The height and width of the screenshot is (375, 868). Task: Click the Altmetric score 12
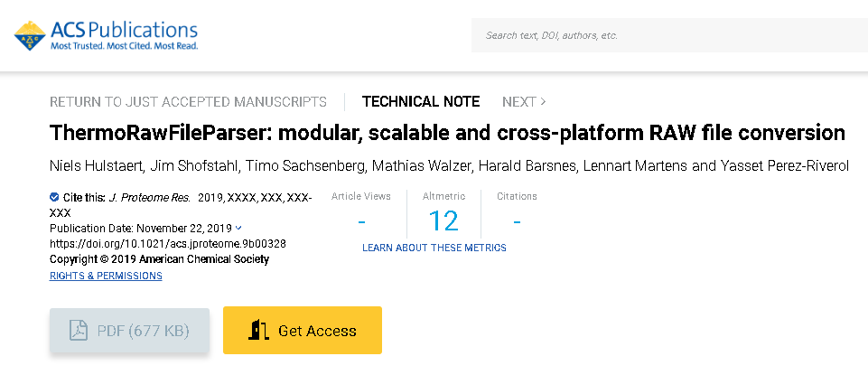(443, 220)
